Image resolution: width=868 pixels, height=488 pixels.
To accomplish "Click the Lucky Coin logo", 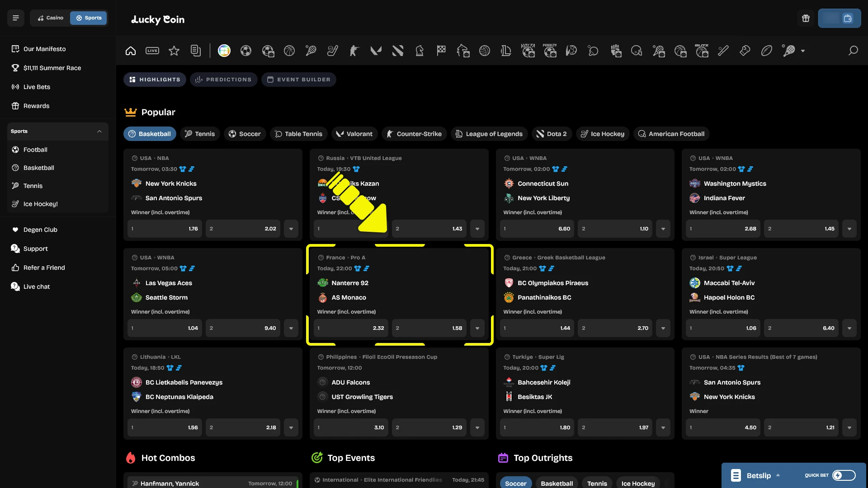I will tap(158, 19).
